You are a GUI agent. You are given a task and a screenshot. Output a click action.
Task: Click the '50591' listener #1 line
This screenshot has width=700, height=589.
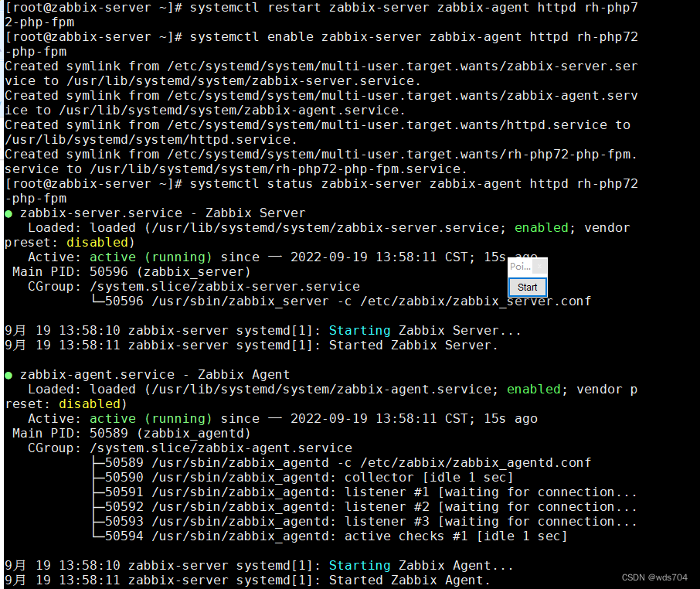click(x=364, y=492)
